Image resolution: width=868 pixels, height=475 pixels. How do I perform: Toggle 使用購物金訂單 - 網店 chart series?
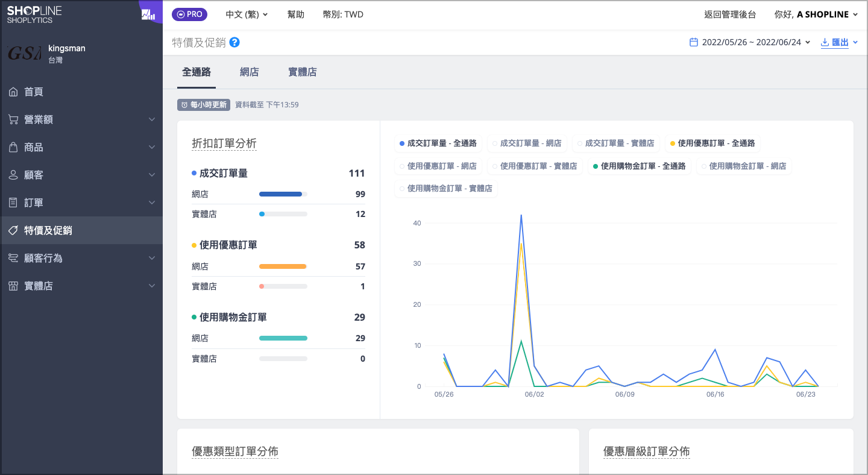click(x=744, y=166)
